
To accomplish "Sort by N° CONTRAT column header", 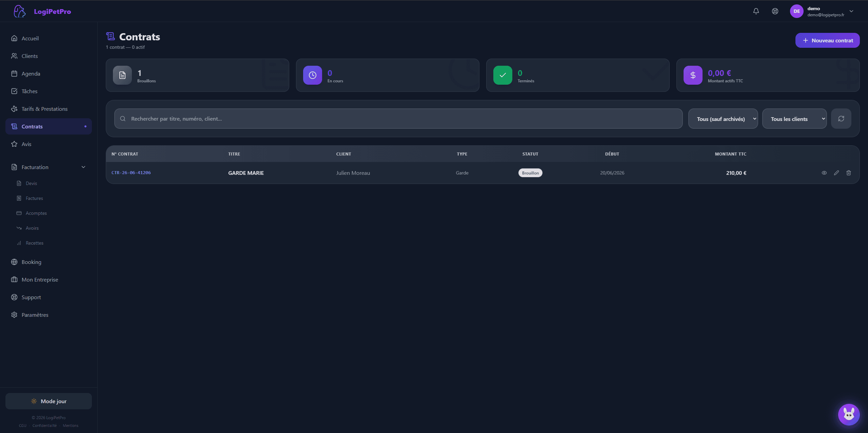I will point(125,154).
